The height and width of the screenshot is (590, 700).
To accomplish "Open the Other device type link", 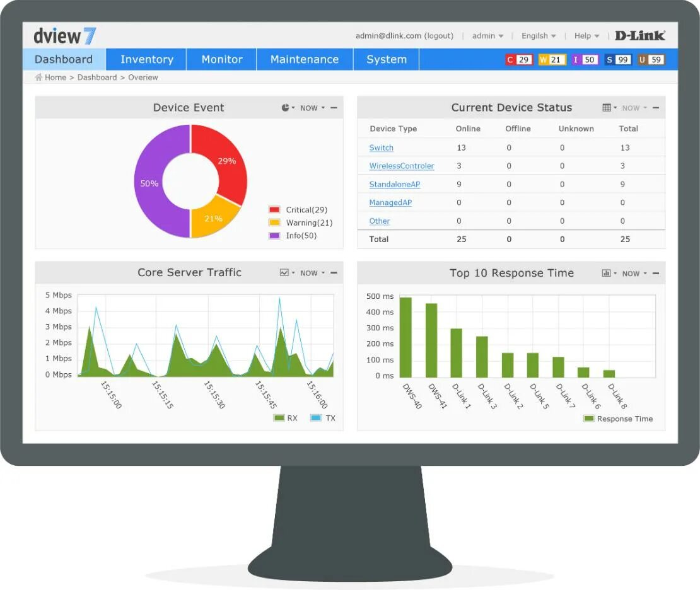I will tap(380, 221).
